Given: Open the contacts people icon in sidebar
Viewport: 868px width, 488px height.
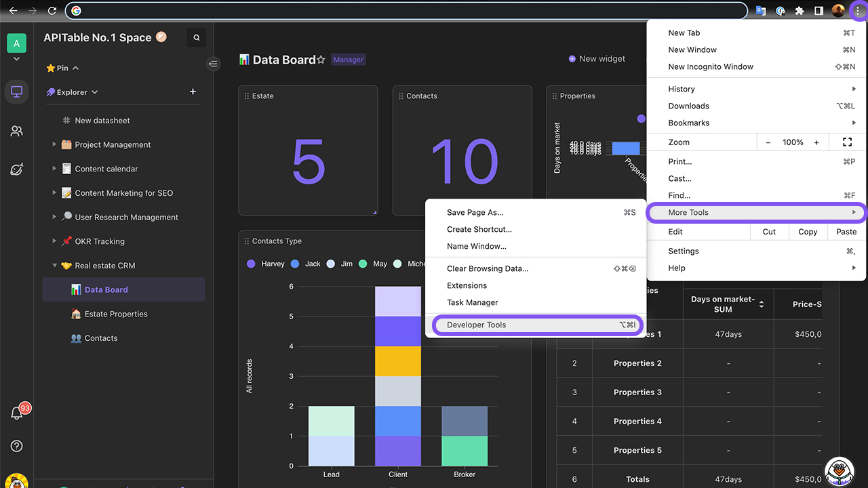Looking at the screenshot, I should pyautogui.click(x=16, y=131).
